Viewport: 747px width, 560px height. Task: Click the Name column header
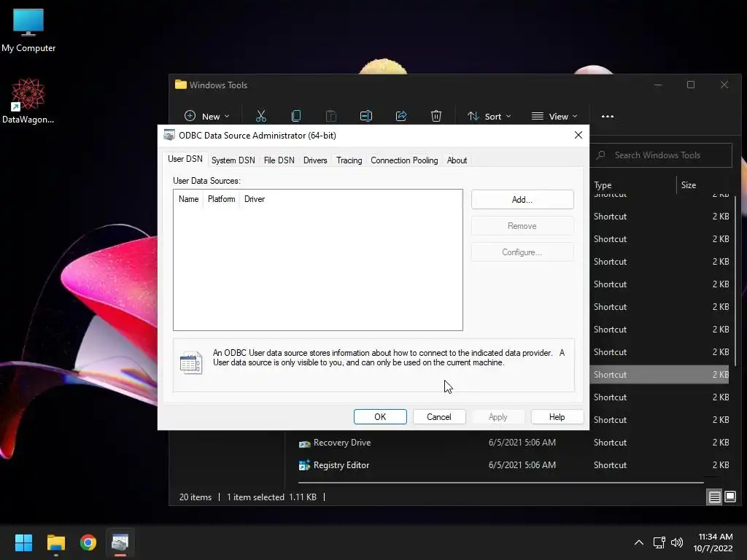pyautogui.click(x=189, y=199)
